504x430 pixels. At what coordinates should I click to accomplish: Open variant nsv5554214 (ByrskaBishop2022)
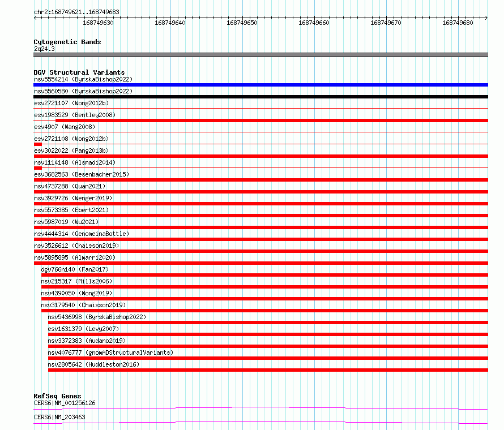[x=83, y=79]
